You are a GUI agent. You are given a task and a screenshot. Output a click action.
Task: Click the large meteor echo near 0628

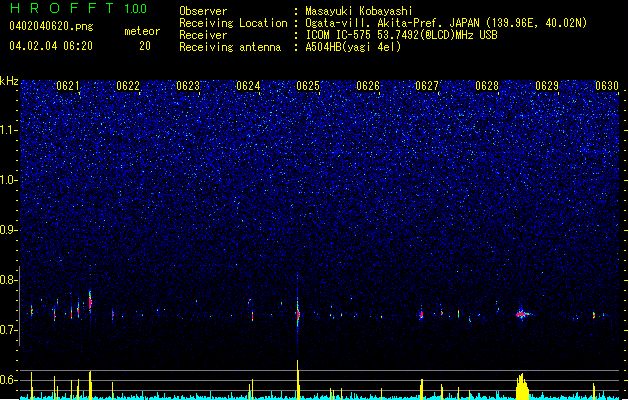522,314
